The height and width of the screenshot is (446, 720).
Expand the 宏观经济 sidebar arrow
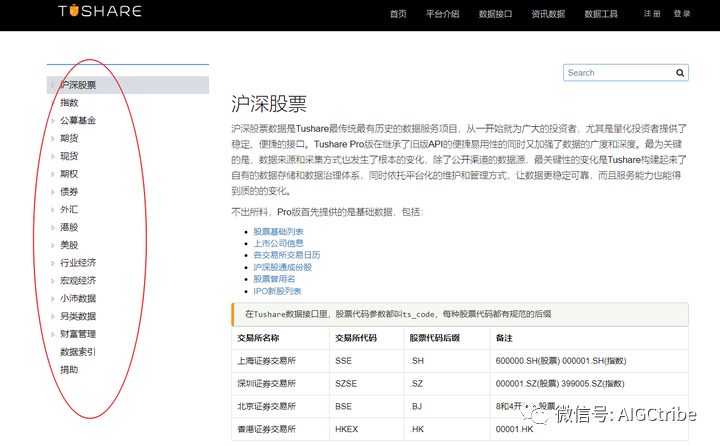(x=53, y=281)
